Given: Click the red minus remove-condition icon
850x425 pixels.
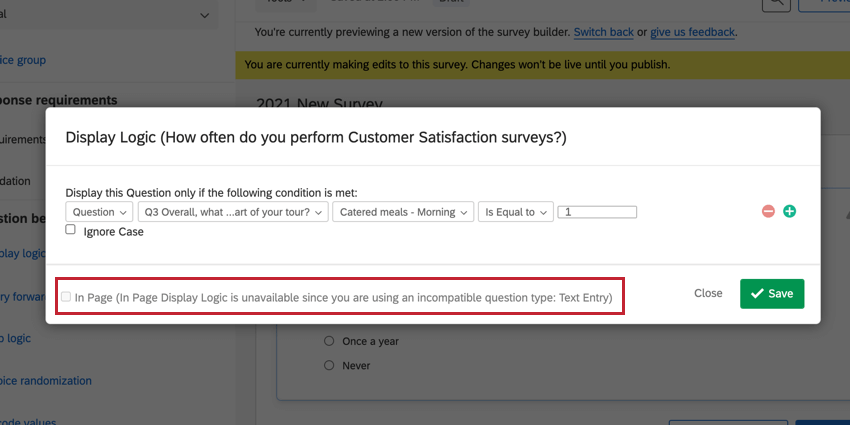Looking at the screenshot, I should [x=768, y=212].
